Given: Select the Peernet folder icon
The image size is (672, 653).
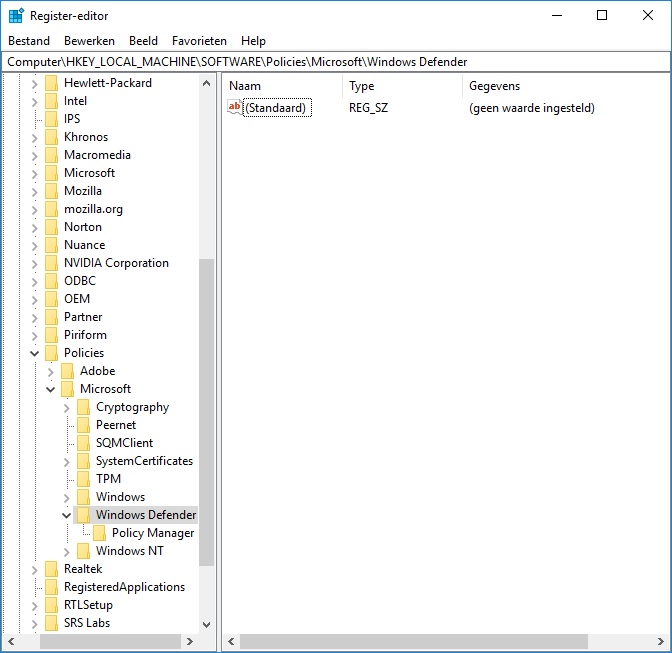Looking at the screenshot, I should [83, 425].
